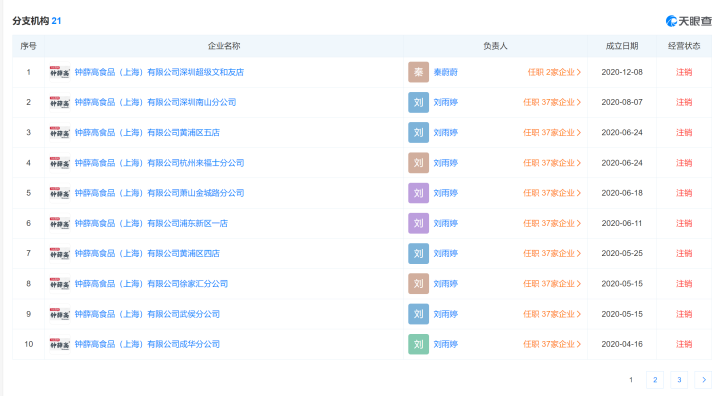Open the 黄浦区四店 branch link
The height and width of the screenshot is (396, 720).
[147, 254]
